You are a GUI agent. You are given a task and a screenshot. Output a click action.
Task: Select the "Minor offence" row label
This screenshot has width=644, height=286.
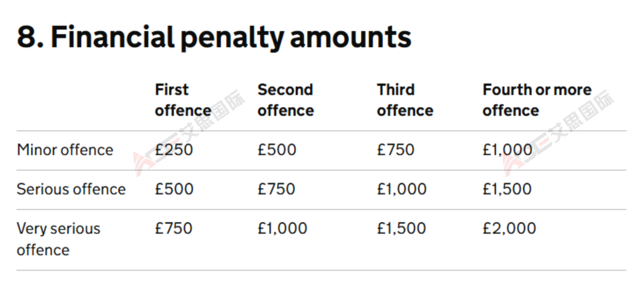point(64,150)
